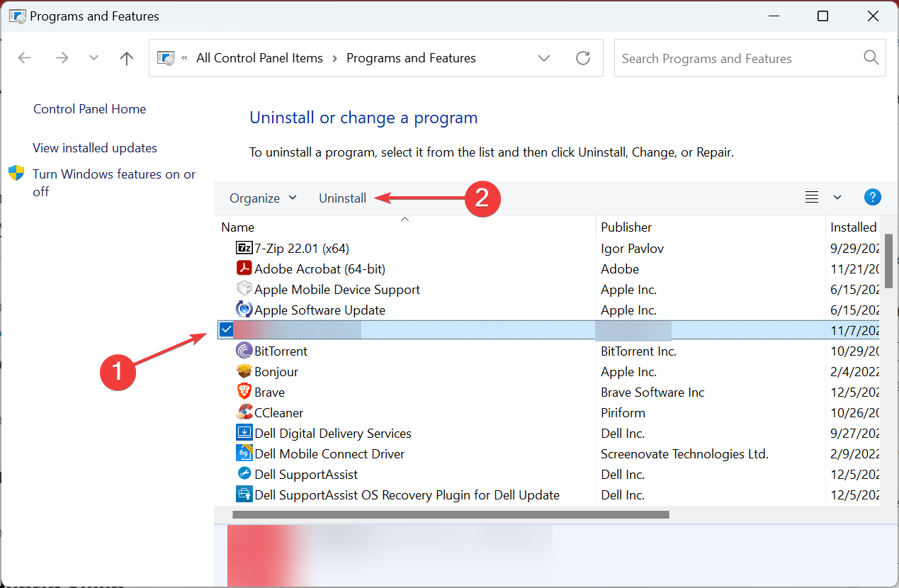Click BitTorrent Inc. publisher cell
This screenshot has width=899, height=588.
tap(638, 351)
